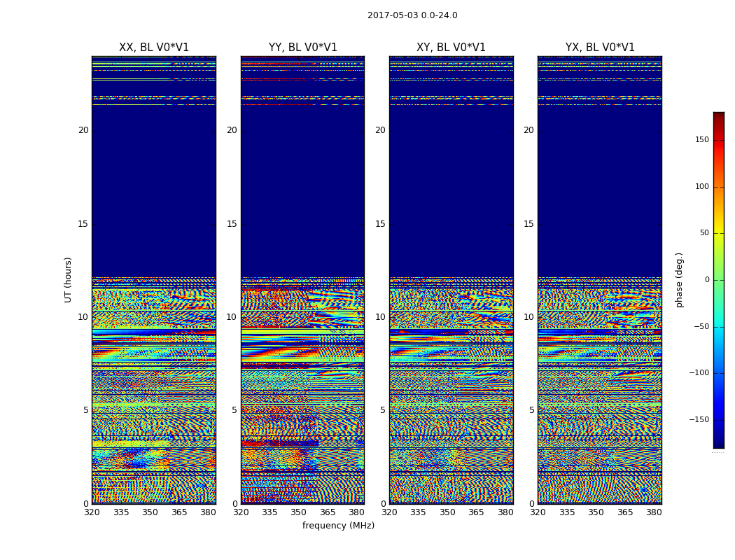This screenshot has width=735, height=560.
Task: Click the YY panel x-tick "350"
Action: (x=299, y=512)
